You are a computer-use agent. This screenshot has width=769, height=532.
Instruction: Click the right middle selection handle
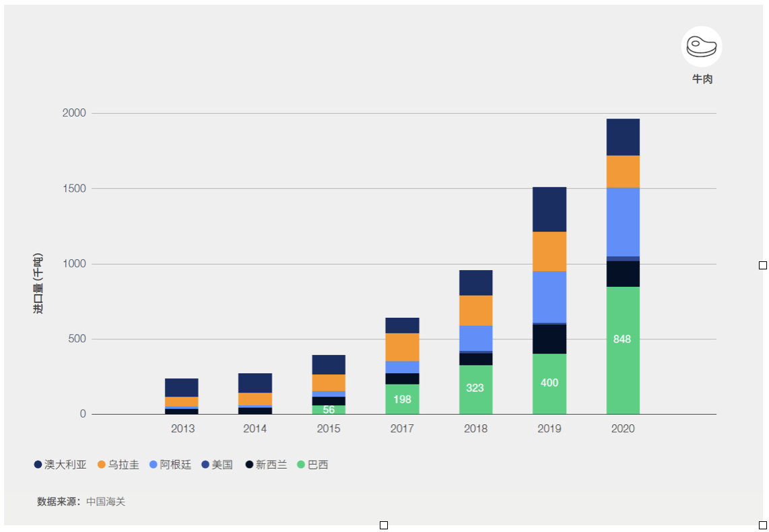pyautogui.click(x=763, y=265)
